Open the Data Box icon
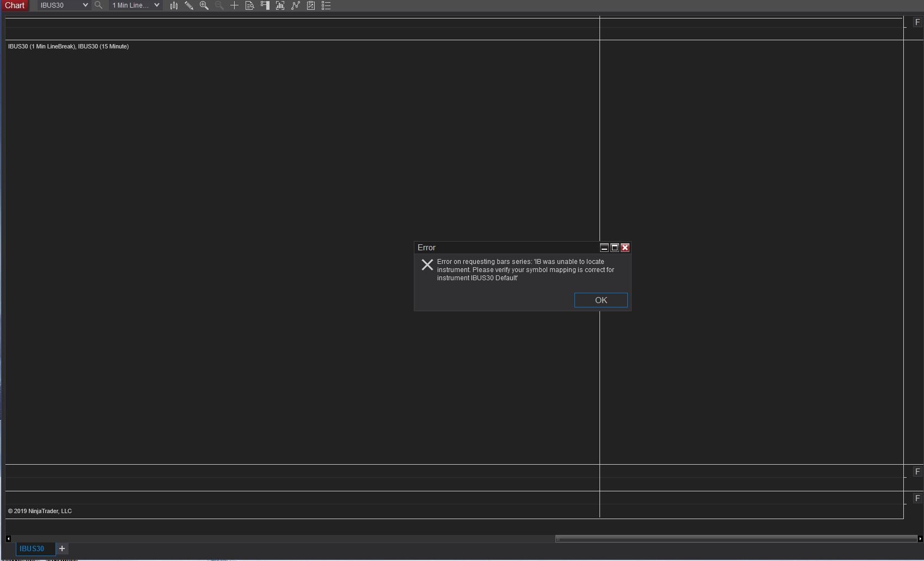 [x=250, y=5]
